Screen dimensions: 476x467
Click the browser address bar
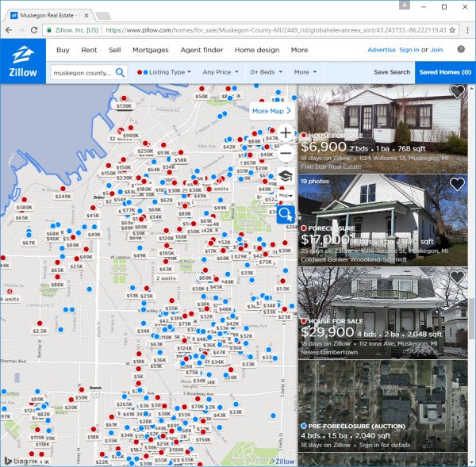275,30
